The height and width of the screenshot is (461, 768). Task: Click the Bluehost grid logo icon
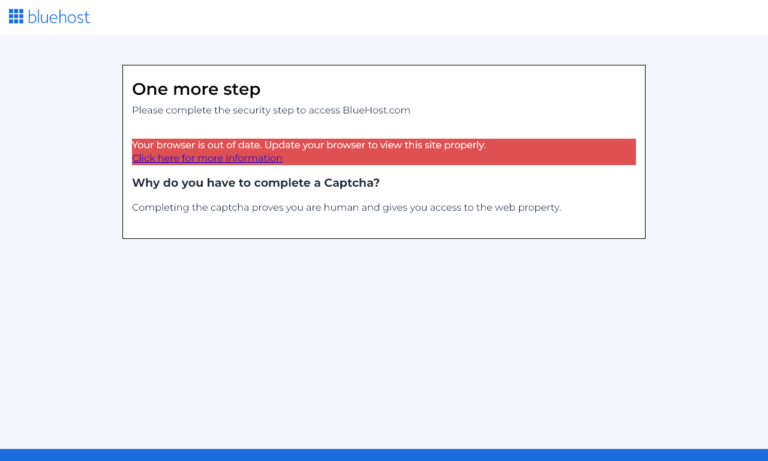(x=16, y=16)
